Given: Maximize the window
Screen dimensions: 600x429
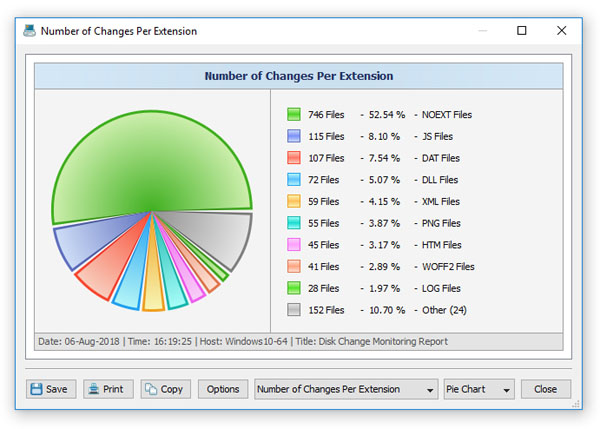Looking at the screenshot, I should point(521,31).
